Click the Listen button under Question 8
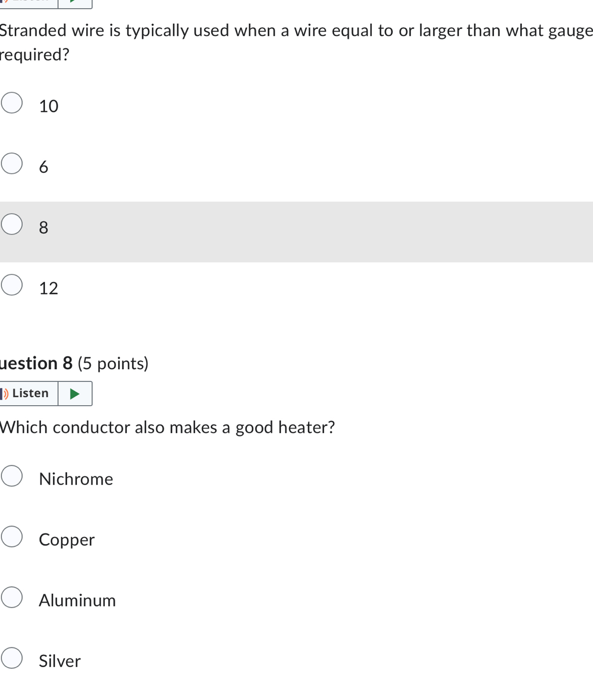 [x=30, y=393]
